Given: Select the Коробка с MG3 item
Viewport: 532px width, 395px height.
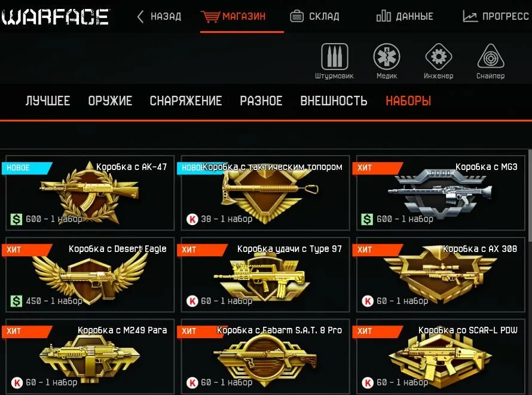Looking at the screenshot, I should pyautogui.click(x=441, y=193).
